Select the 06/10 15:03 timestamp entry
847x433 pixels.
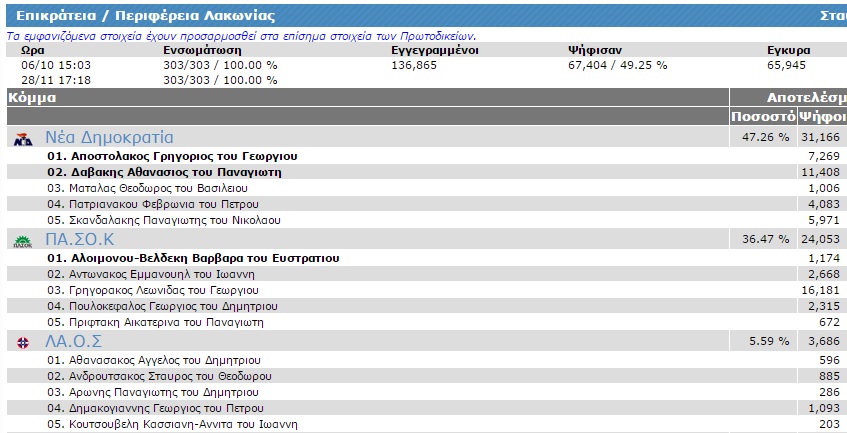click(50, 65)
